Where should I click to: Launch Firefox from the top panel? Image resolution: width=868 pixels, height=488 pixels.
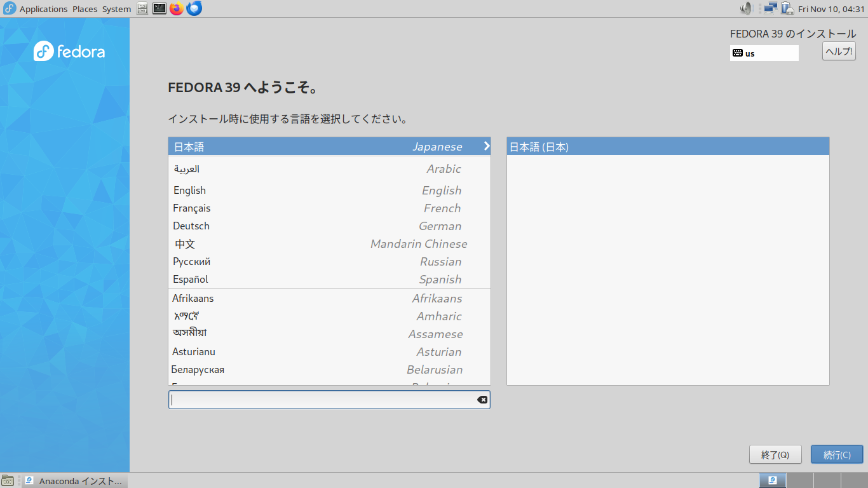click(177, 9)
